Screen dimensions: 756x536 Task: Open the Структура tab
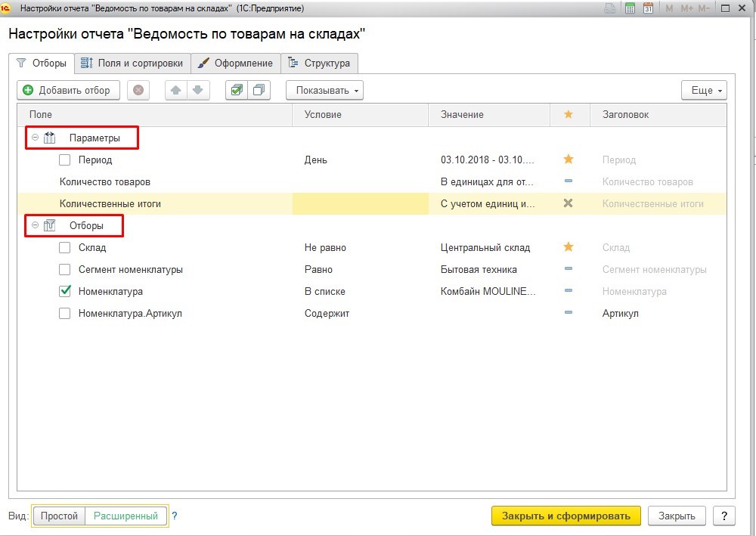pos(319,63)
